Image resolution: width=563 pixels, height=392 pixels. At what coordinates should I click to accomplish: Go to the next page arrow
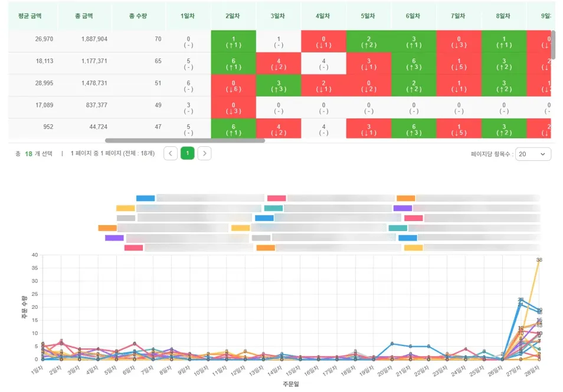tap(204, 153)
